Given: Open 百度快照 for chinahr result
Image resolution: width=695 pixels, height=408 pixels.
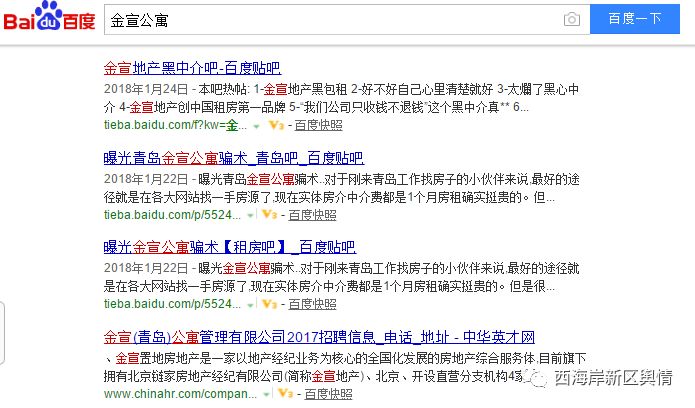Looking at the screenshot, I should pos(328,394).
